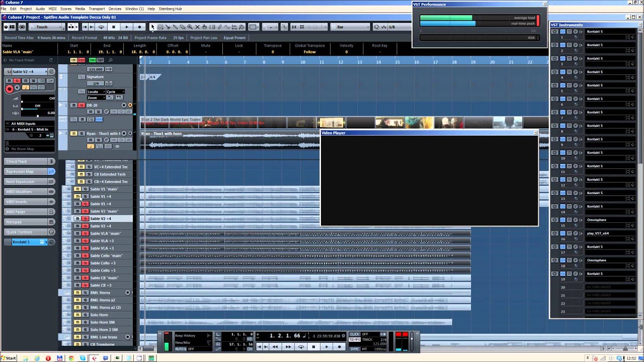Select the Draw pencil tool

coord(220,27)
